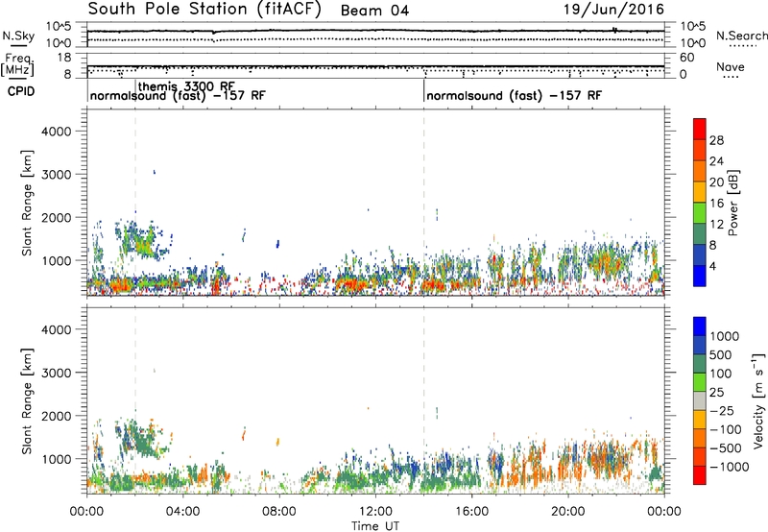Image resolution: width=768 pixels, height=532 pixels.
Task: Click the Slant Range label of the power panel
Action: click(27, 203)
